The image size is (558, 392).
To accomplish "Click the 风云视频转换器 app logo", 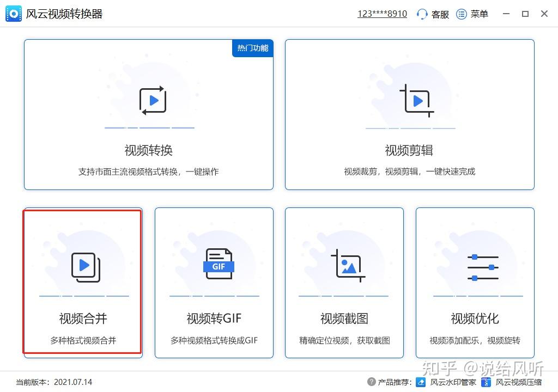I will [14, 14].
